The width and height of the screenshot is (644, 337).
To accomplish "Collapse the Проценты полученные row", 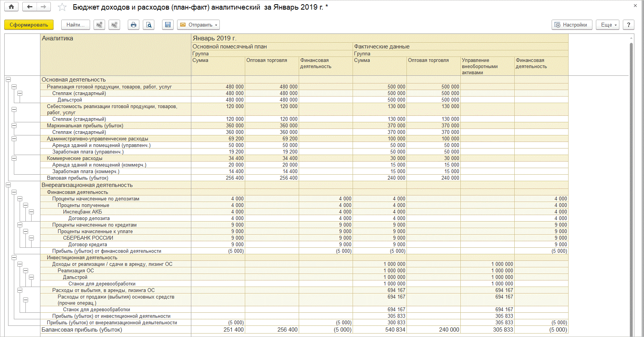I will pos(25,205).
